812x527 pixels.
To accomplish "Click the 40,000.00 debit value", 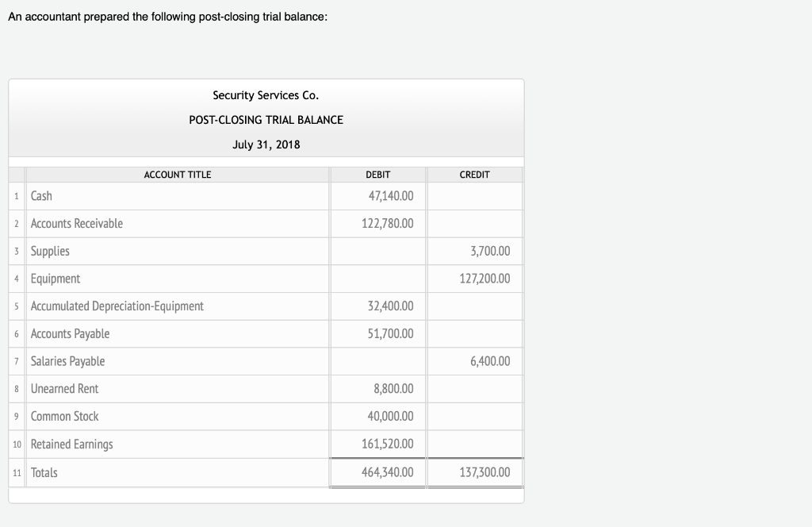I will [x=390, y=416].
